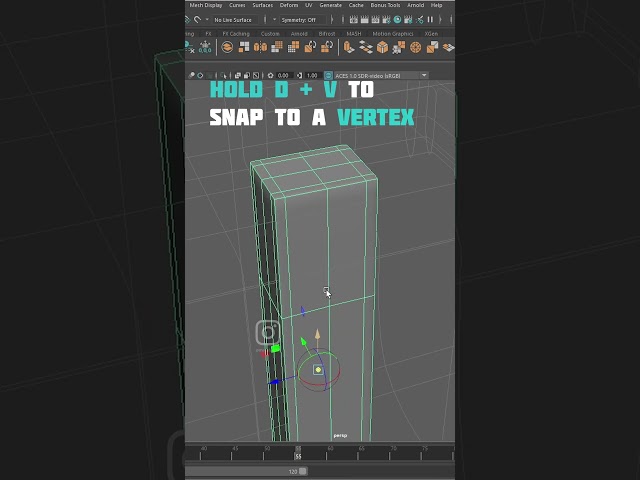Click frame 70 on the time slider
640x480 pixels.
(x=393, y=449)
